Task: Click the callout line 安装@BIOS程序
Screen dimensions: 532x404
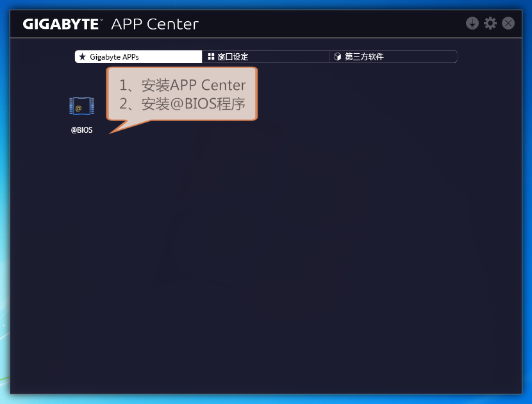Action: (183, 104)
